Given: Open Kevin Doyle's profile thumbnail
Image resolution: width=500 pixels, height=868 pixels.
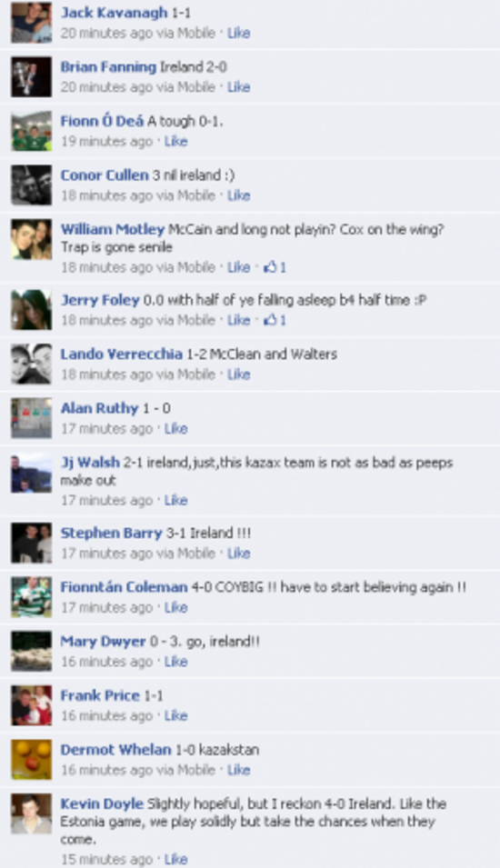Looking at the screenshot, I should 32,813.
